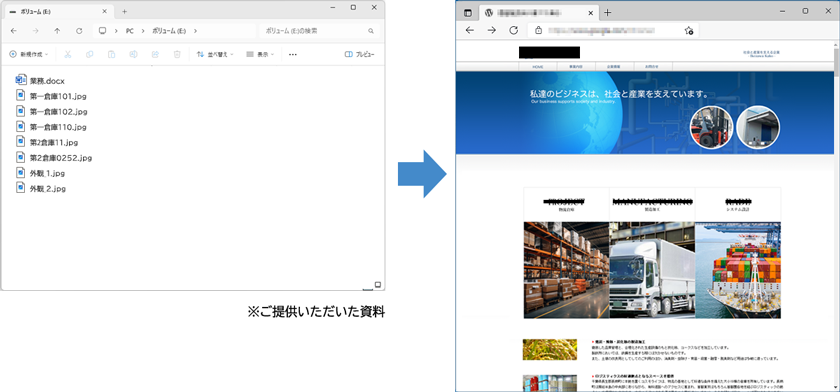Close the ボリューム (E:) Explorer tab

tap(104, 11)
